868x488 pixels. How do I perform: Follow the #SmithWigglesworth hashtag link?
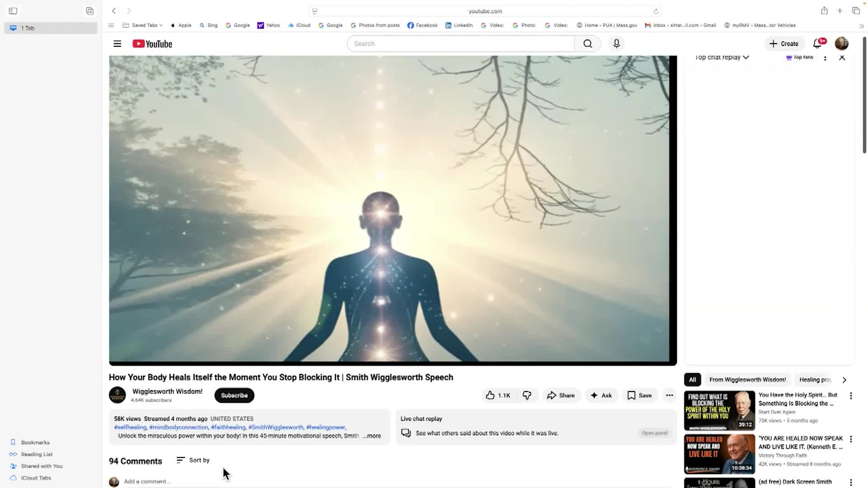point(276,427)
